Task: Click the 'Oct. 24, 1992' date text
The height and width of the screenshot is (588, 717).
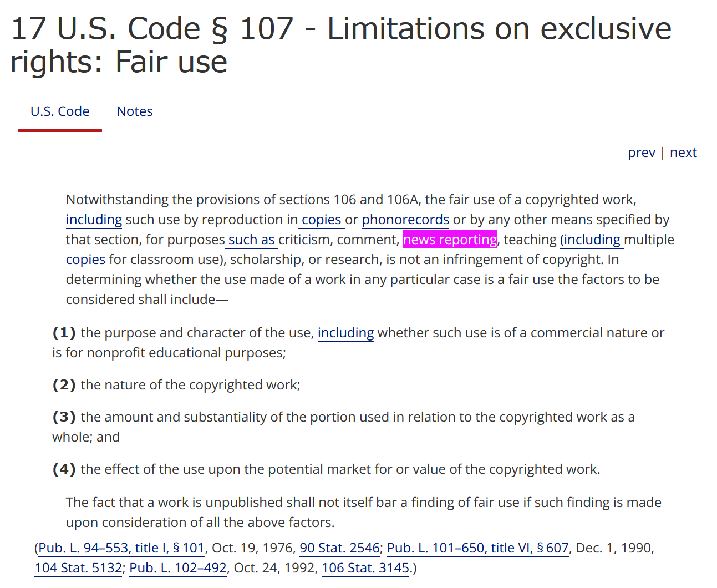Action: [x=276, y=568]
